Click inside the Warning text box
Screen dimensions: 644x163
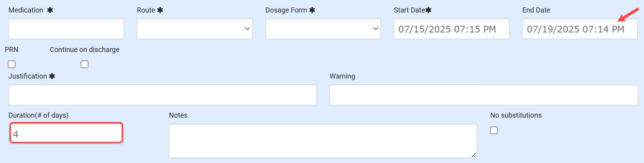pos(483,95)
